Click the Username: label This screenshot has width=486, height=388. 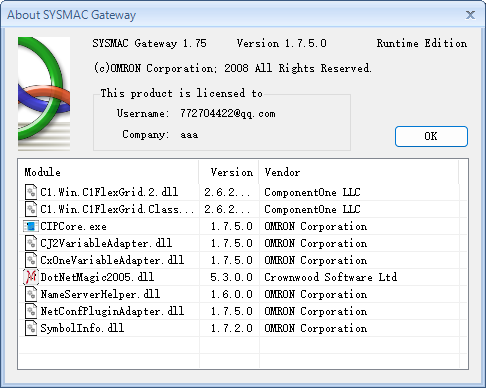tap(143, 113)
